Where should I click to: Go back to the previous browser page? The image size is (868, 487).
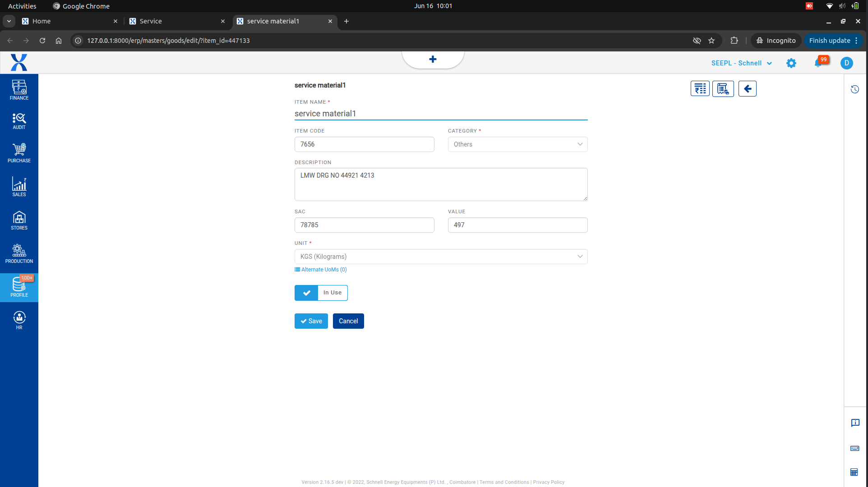pos(10,41)
